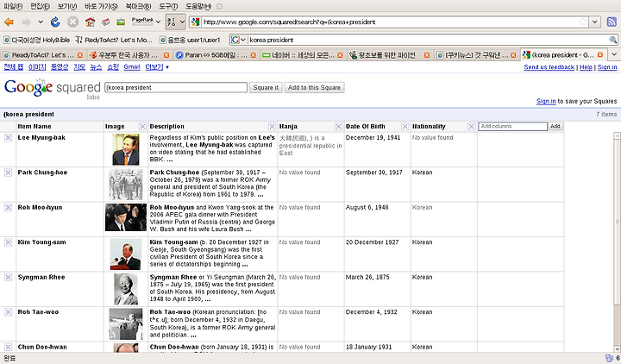Click the PageRank toolbar indicator
Viewport: 621px width, 364px height.
(142, 21)
